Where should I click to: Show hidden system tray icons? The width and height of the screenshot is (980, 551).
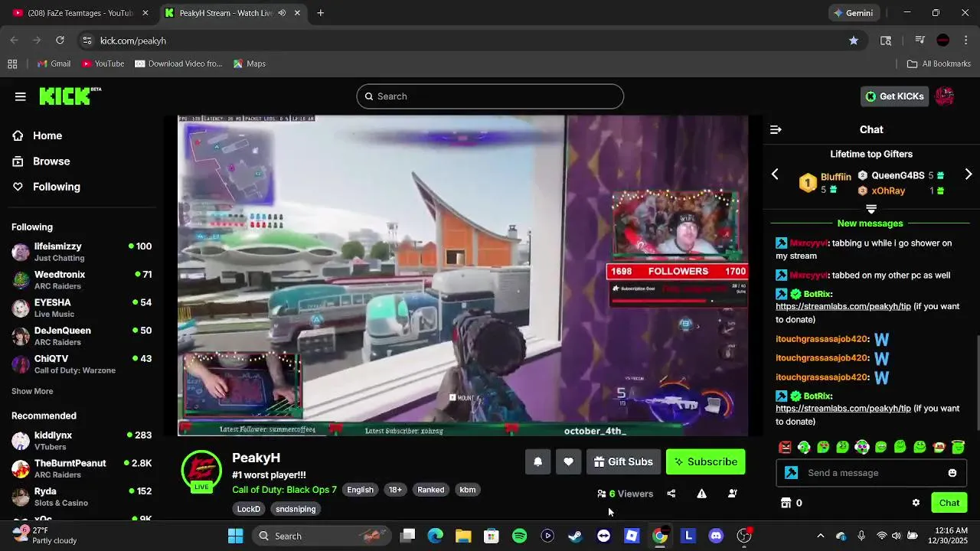point(821,536)
